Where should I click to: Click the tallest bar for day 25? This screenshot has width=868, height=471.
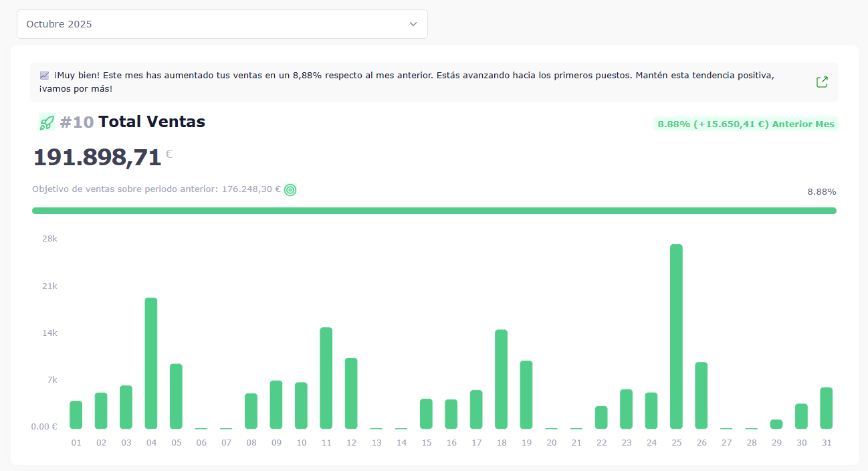[x=676, y=336]
